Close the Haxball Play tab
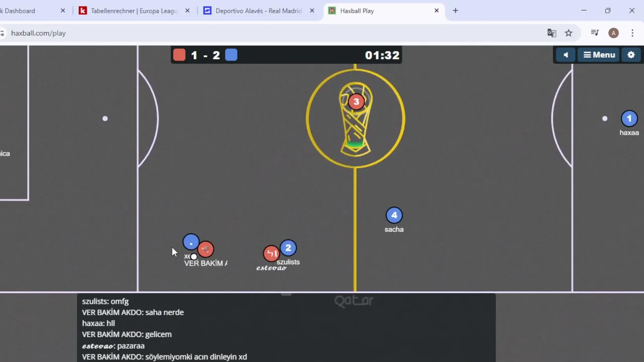 point(437,11)
